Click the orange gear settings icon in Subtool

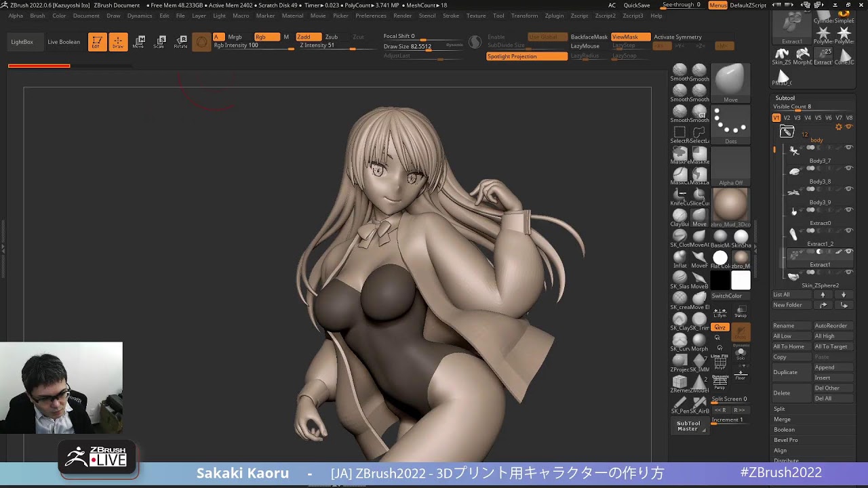coord(839,127)
